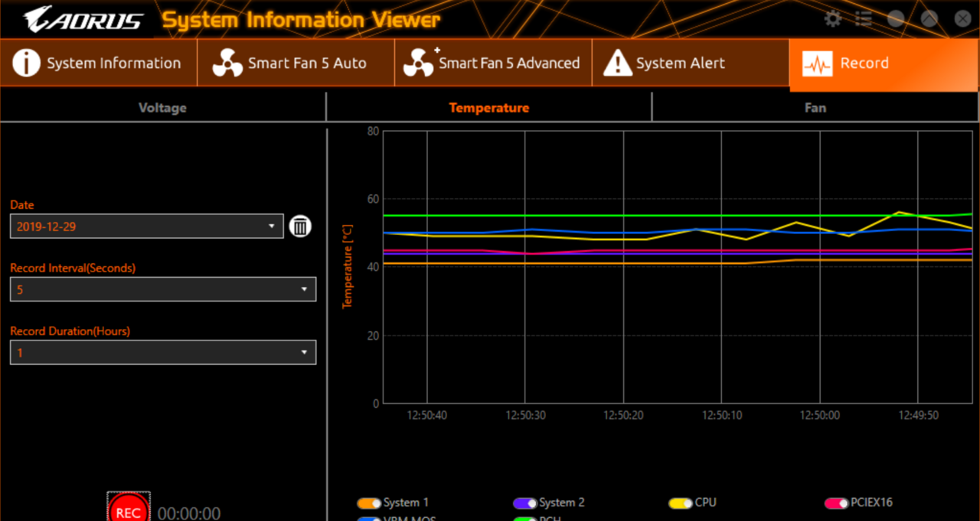
Task: Switch to the Temperature sub-tab
Action: (x=489, y=107)
